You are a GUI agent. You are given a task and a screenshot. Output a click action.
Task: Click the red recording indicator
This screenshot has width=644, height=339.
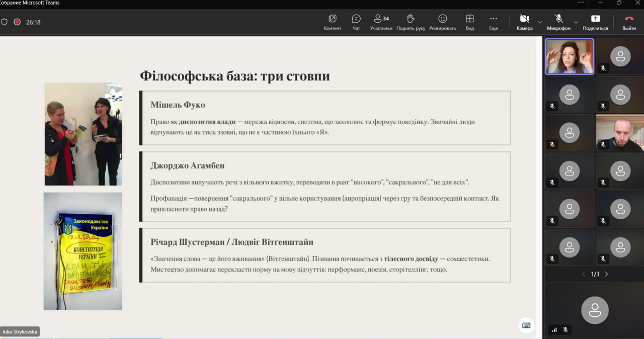pos(17,22)
